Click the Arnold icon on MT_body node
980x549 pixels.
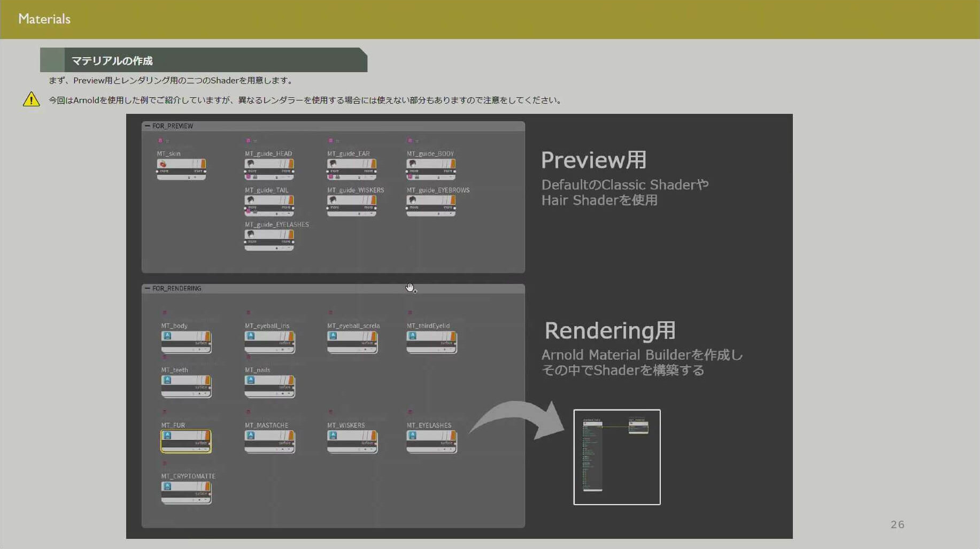(x=167, y=336)
